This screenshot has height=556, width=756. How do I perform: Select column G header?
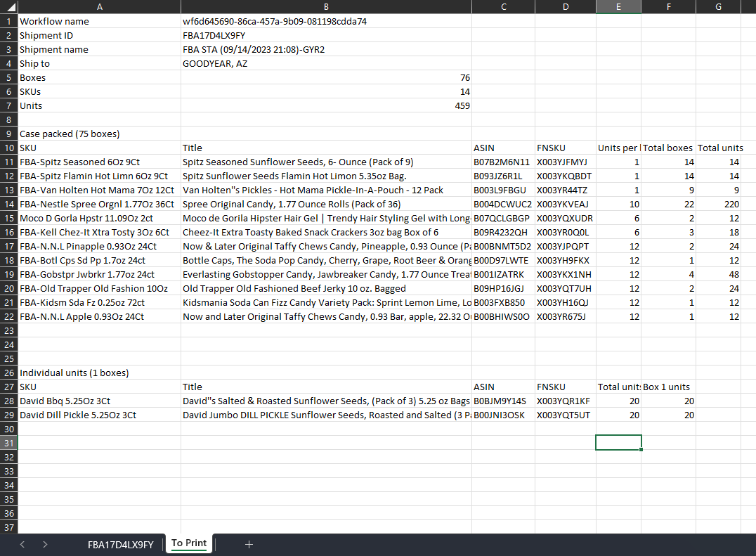(x=718, y=7)
